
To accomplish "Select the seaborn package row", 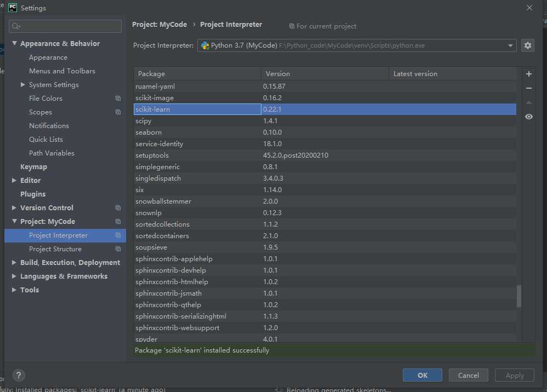I will click(x=325, y=132).
